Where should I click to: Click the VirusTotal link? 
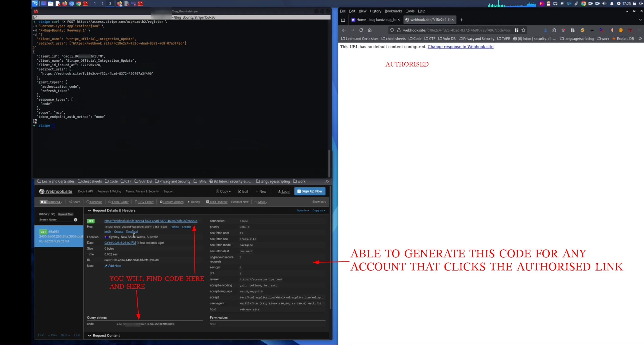pos(132,232)
